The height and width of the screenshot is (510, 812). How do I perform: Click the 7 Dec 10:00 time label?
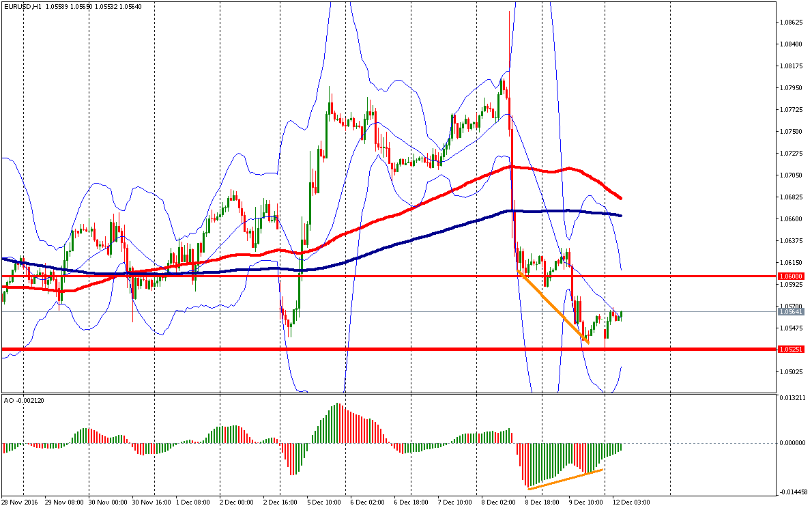(x=454, y=502)
